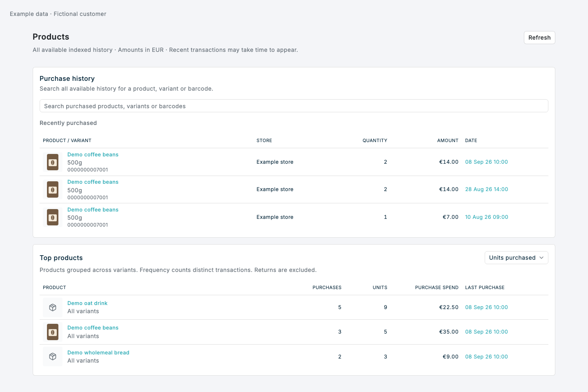This screenshot has width=588, height=392.
Task: Click the €35.00 purchase spend value
Action: pos(449,332)
